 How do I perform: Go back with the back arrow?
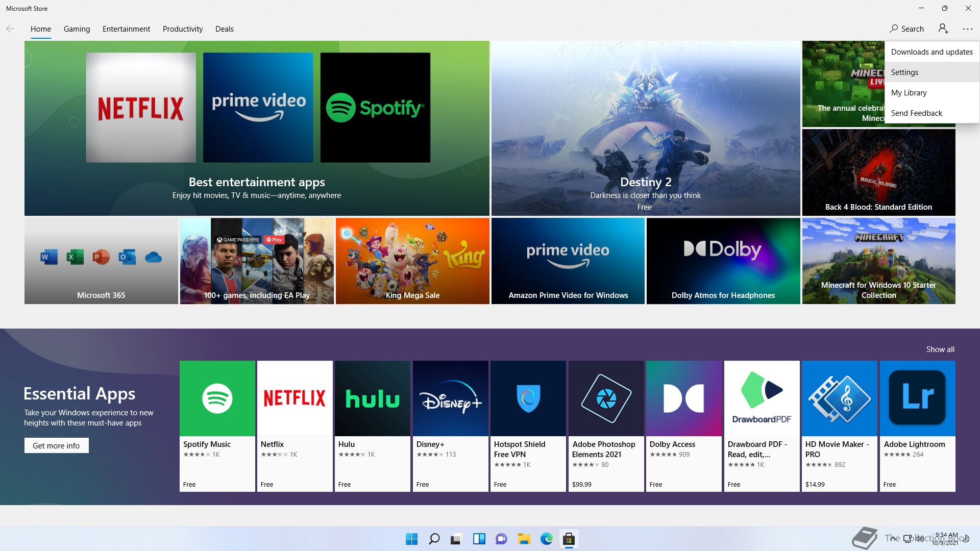(10, 29)
